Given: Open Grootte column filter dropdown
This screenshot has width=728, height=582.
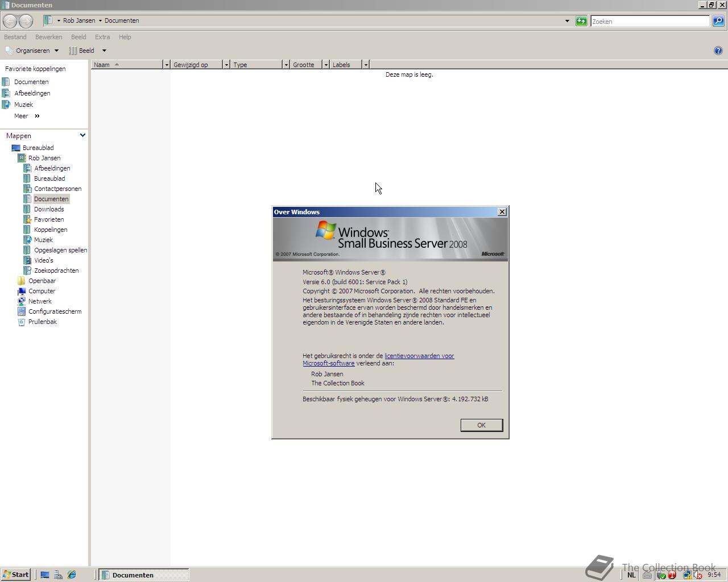Looking at the screenshot, I should click(x=326, y=65).
